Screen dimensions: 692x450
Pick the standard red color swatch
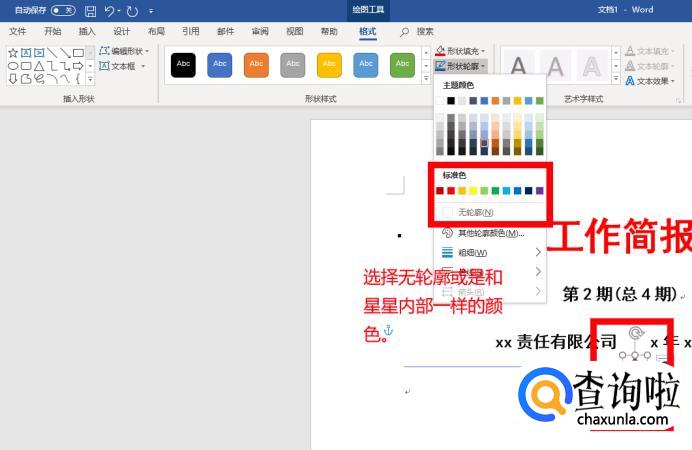click(451, 191)
